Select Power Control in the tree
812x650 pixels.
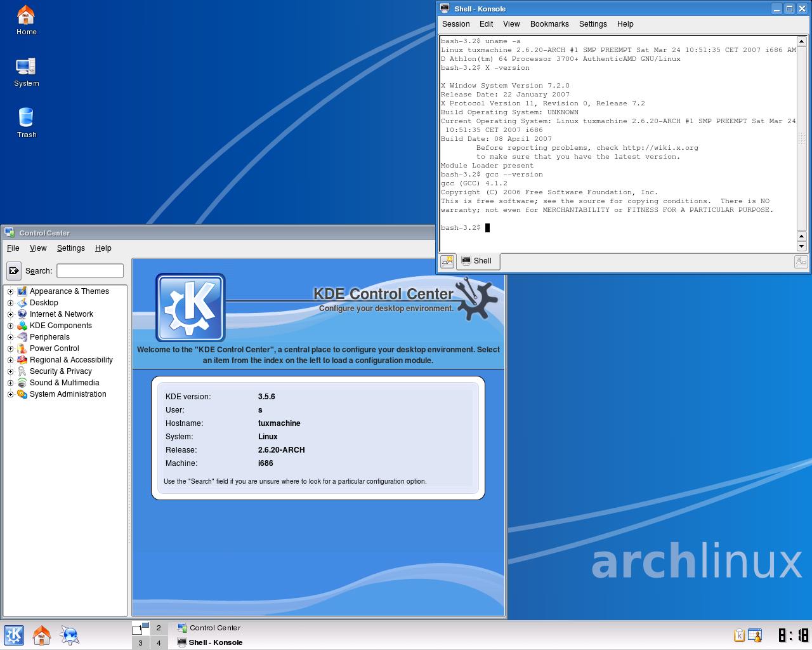coord(55,348)
